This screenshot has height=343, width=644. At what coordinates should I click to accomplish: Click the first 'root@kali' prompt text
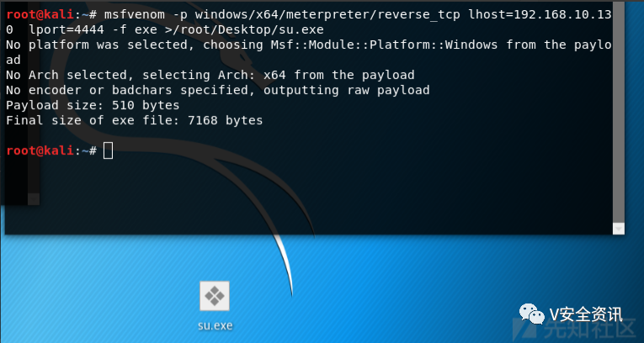tap(40, 15)
